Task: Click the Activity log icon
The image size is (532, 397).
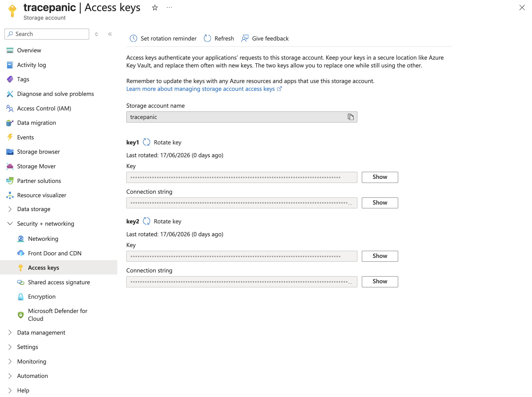Action: pos(10,65)
